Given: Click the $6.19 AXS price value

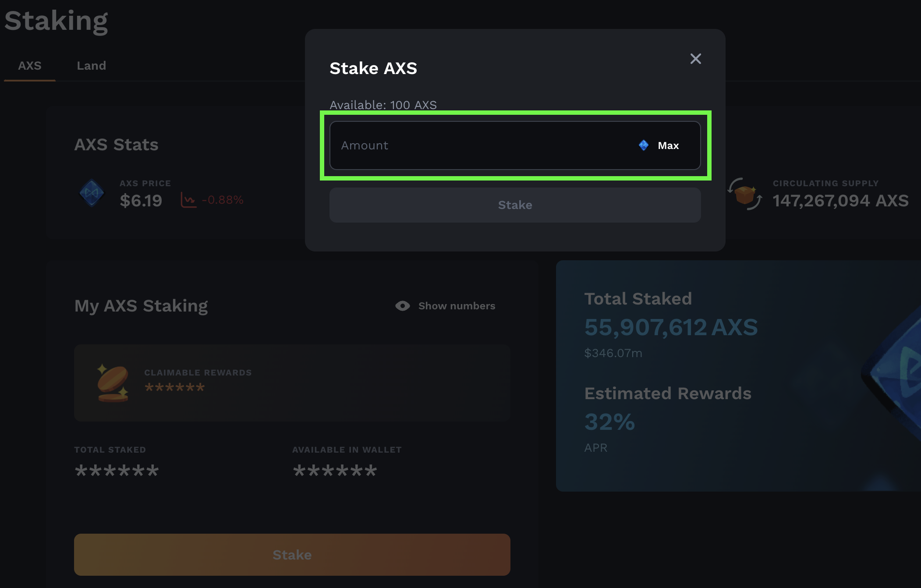Looking at the screenshot, I should [141, 201].
